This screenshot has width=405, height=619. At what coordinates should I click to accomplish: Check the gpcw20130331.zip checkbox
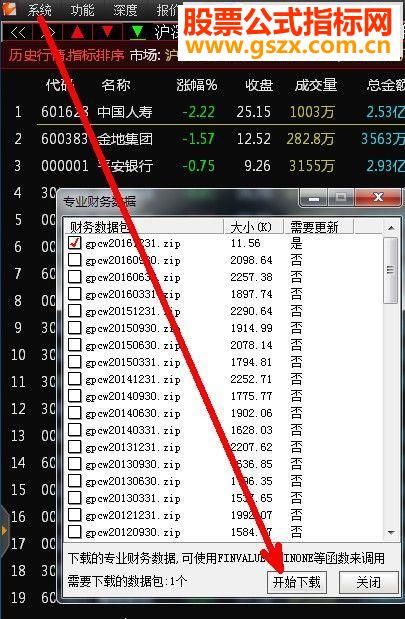(x=75, y=497)
